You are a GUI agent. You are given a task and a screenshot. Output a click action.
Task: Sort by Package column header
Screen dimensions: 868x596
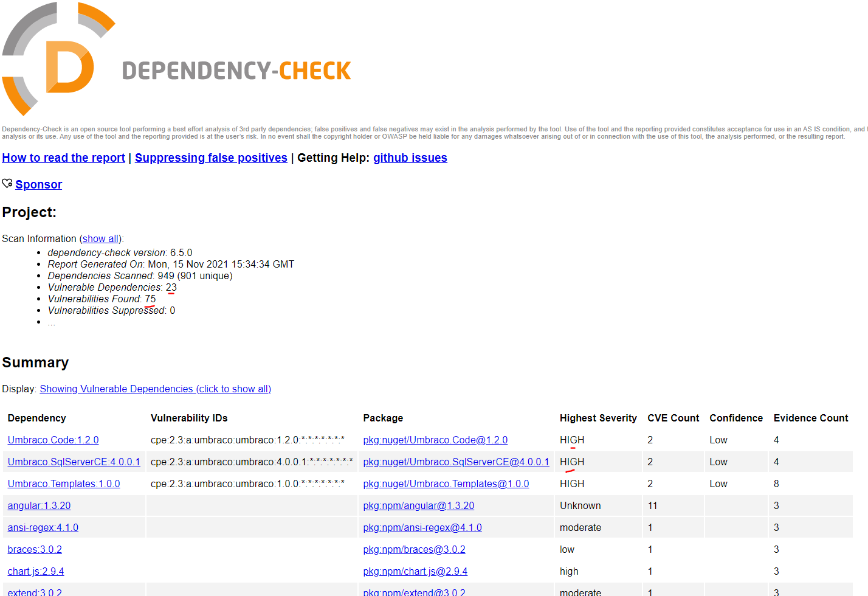pos(383,418)
